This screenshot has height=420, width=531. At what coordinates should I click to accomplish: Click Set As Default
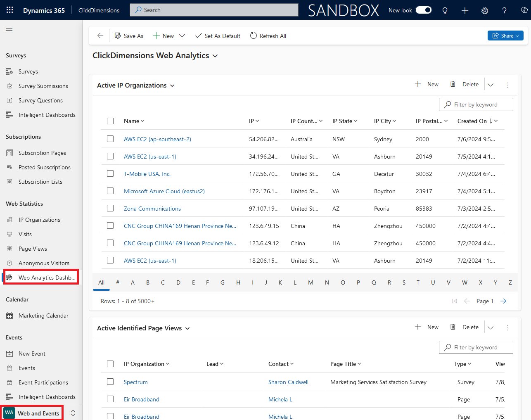pyautogui.click(x=218, y=36)
